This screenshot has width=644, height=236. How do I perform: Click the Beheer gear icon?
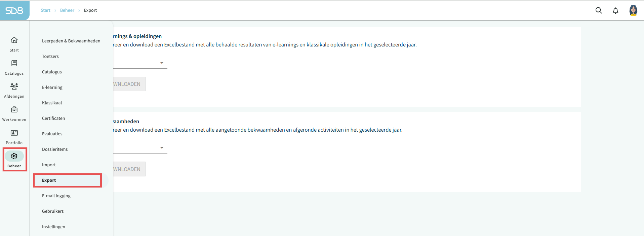click(x=14, y=156)
